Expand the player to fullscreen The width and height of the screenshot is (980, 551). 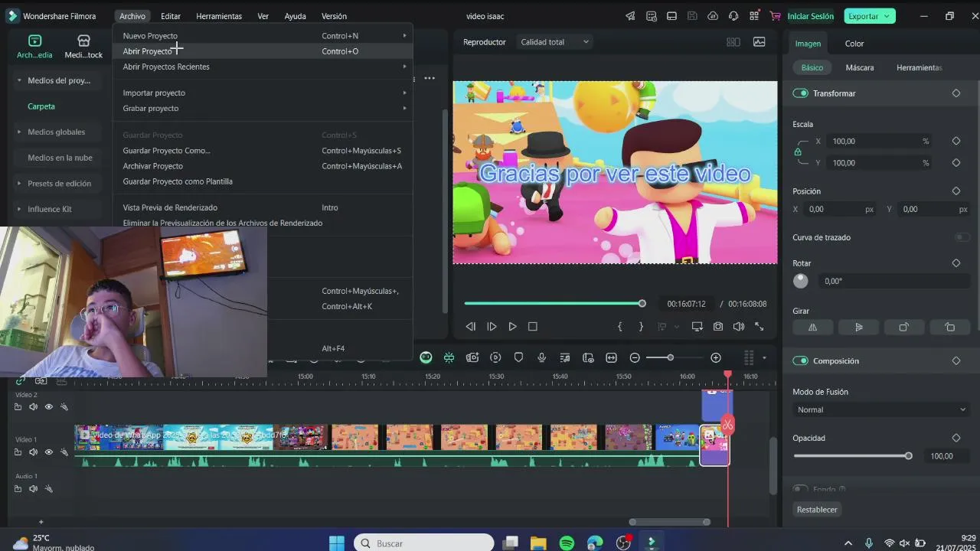click(759, 326)
